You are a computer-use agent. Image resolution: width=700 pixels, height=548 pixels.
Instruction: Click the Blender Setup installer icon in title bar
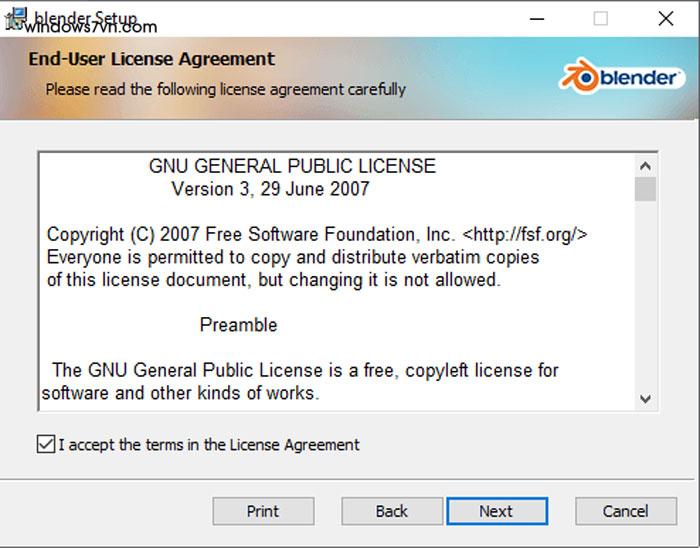15,18
